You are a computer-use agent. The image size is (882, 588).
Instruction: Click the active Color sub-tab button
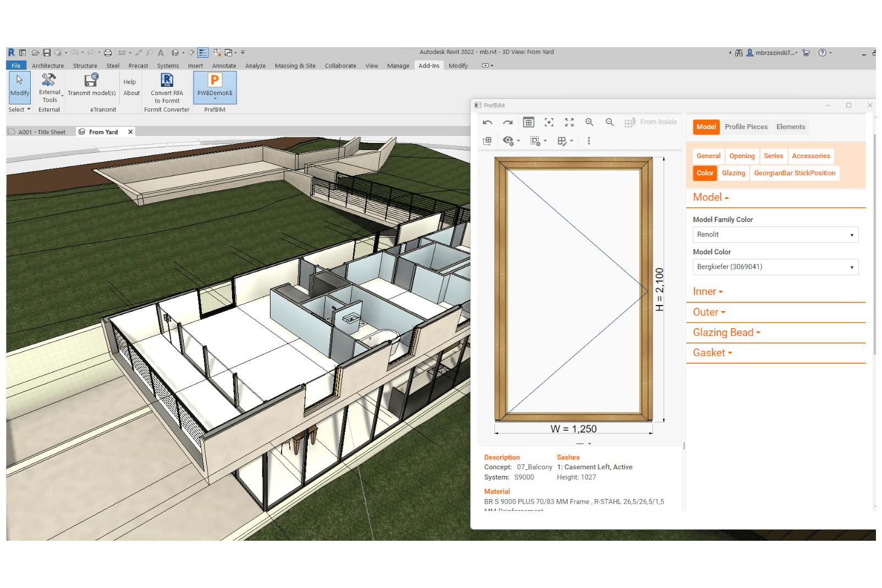[705, 173]
